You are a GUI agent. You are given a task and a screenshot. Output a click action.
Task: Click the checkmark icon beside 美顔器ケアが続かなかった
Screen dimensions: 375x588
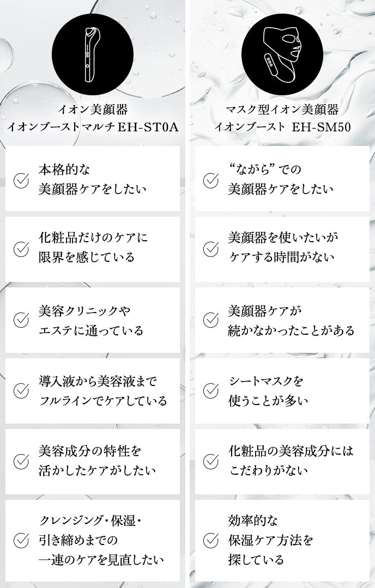tap(211, 320)
